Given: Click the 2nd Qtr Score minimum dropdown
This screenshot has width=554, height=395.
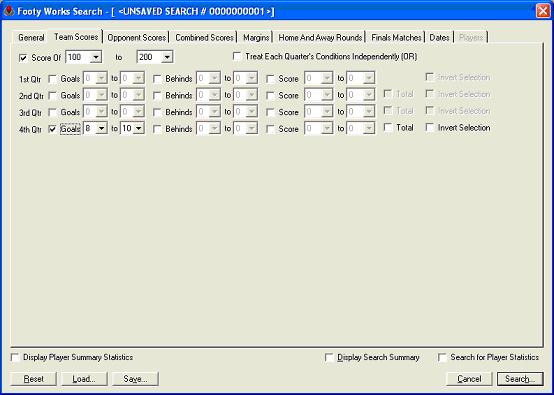Looking at the screenshot, I should pyautogui.click(x=318, y=95).
